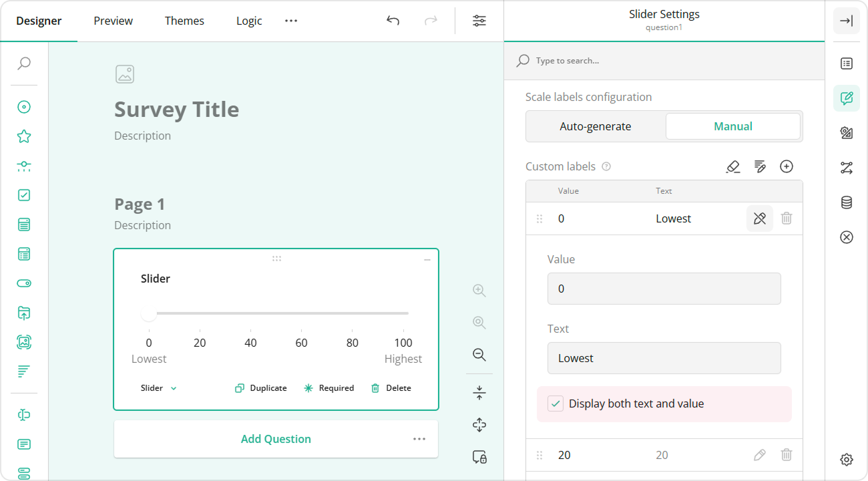
Task: Select the Radiogroup question from the toolbox
Action: pos(24,107)
